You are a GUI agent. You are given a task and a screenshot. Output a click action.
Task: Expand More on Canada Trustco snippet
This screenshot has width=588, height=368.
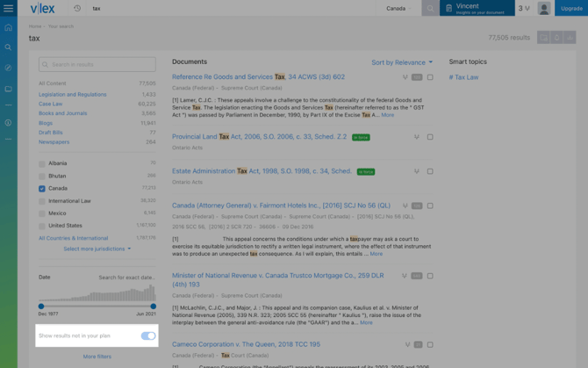coord(366,322)
